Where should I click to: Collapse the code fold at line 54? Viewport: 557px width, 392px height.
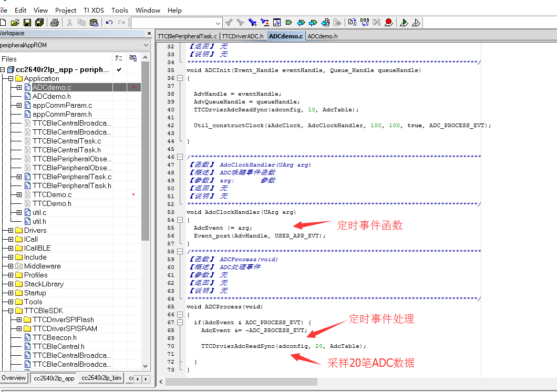click(180, 220)
